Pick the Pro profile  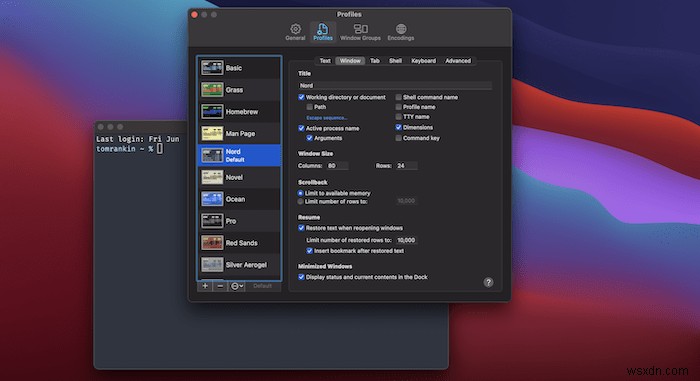pos(239,221)
